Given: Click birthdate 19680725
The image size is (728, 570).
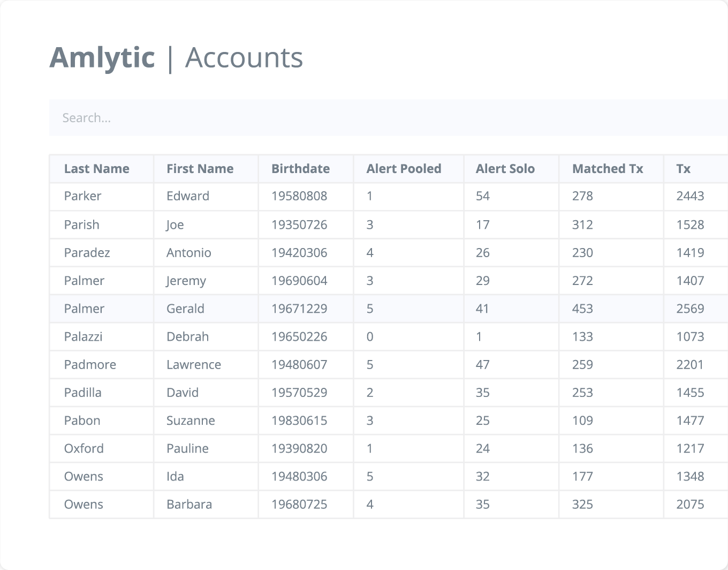Looking at the screenshot, I should [299, 504].
